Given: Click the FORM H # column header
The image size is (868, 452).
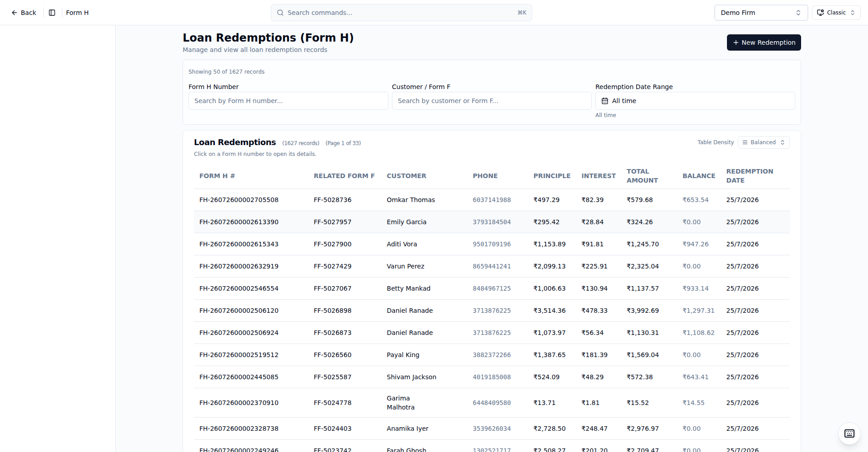Looking at the screenshot, I should coord(217,176).
